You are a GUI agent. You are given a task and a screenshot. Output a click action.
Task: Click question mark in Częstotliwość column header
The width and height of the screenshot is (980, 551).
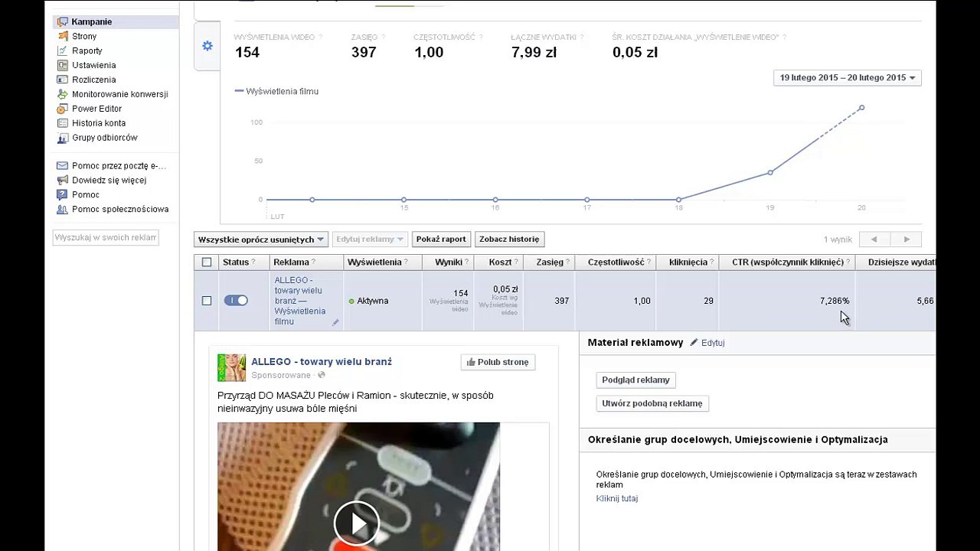click(x=649, y=262)
